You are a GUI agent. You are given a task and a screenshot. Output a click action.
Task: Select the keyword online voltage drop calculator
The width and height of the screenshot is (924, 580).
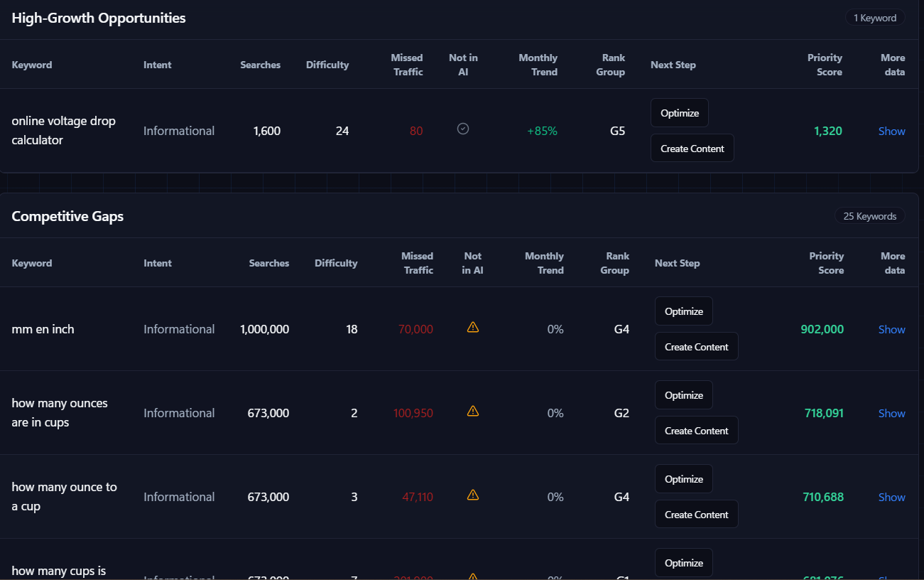click(x=64, y=131)
